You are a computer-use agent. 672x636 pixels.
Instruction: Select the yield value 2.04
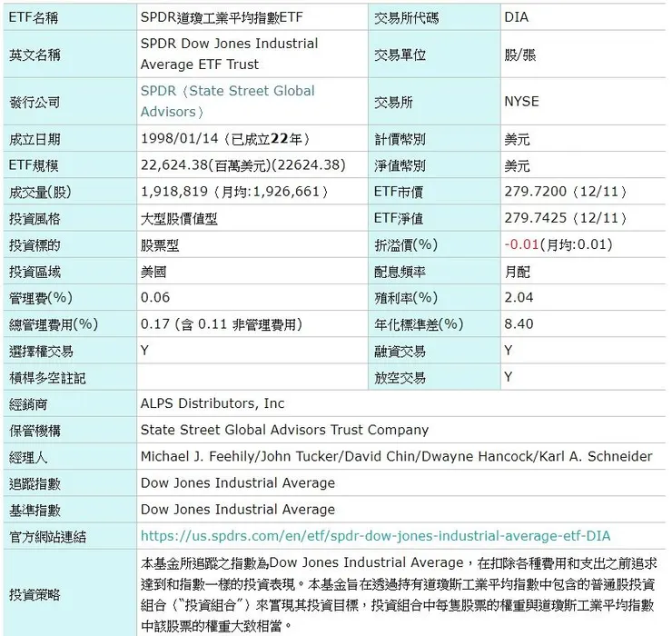[x=519, y=297]
